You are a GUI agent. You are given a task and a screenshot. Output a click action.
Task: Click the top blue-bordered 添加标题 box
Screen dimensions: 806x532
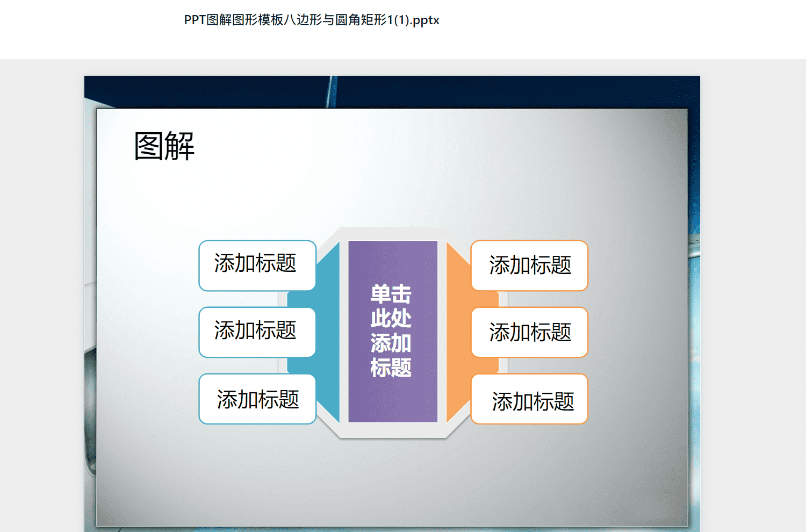257,265
